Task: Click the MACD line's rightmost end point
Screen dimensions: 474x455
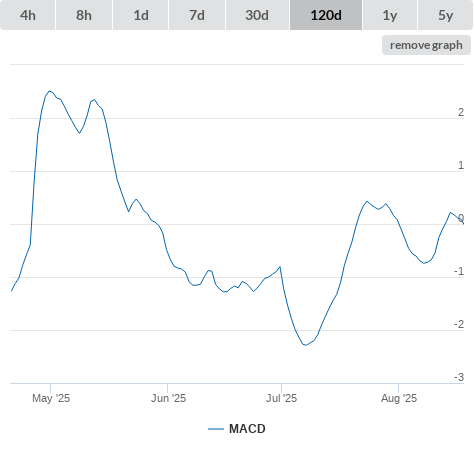Action: pyautogui.click(x=463, y=224)
